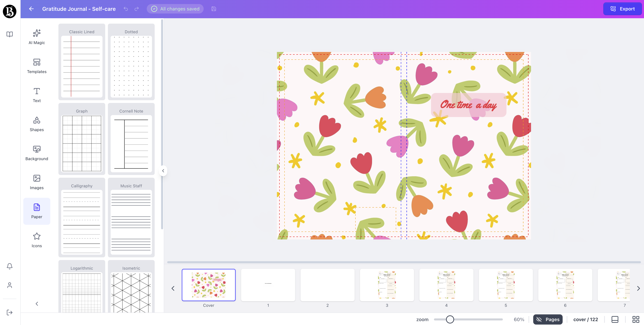Viewport: 644px width, 325px height.
Task: Click the right chevron to see more pages
Action: pos(638,288)
